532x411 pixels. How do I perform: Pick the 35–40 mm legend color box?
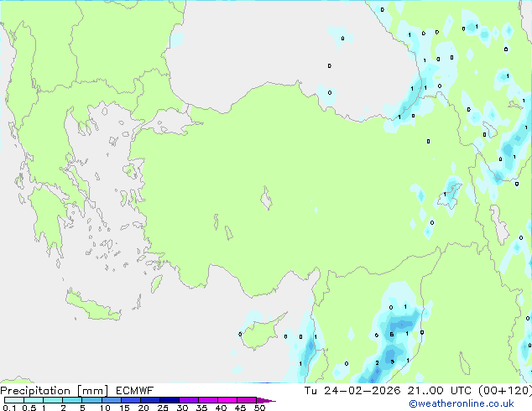tap(207, 400)
